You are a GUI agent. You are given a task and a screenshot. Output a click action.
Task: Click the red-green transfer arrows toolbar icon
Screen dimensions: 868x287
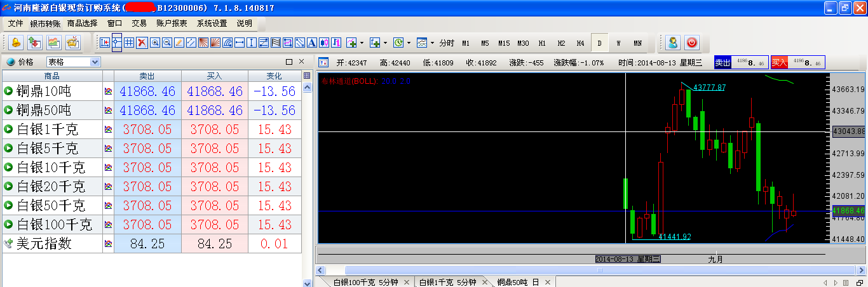pyautogui.click(x=34, y=43)
